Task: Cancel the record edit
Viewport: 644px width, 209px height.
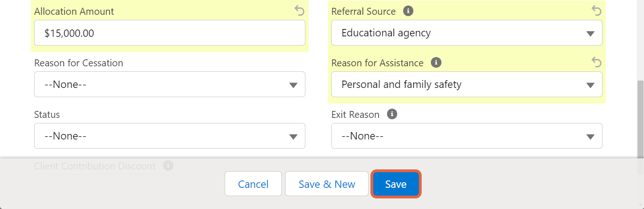Action: pyautogui.click(x=253, y=184)
